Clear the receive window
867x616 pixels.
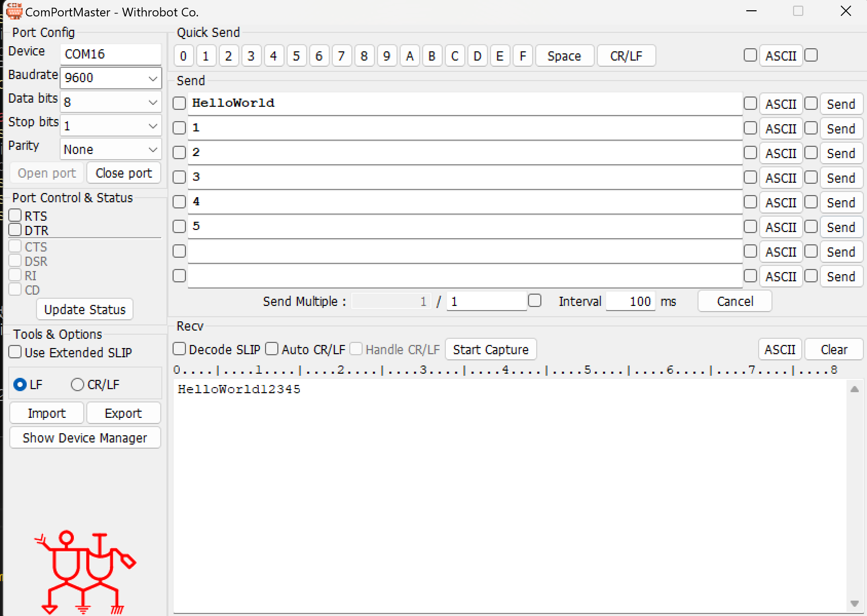coord(834,350)
